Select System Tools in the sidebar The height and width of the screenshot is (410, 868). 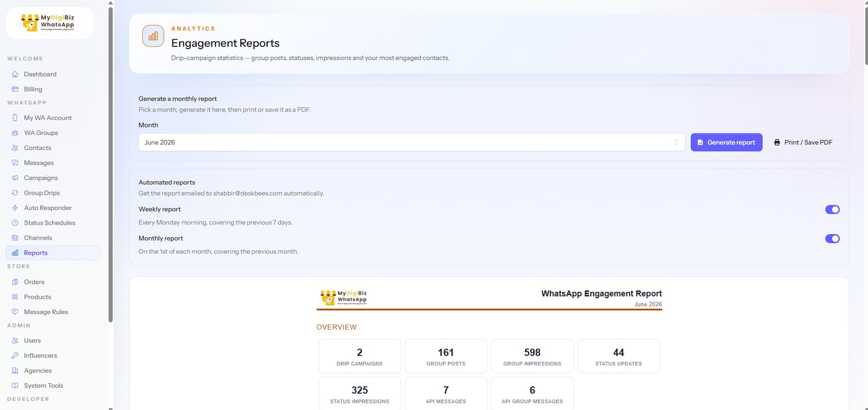[53, 386]
